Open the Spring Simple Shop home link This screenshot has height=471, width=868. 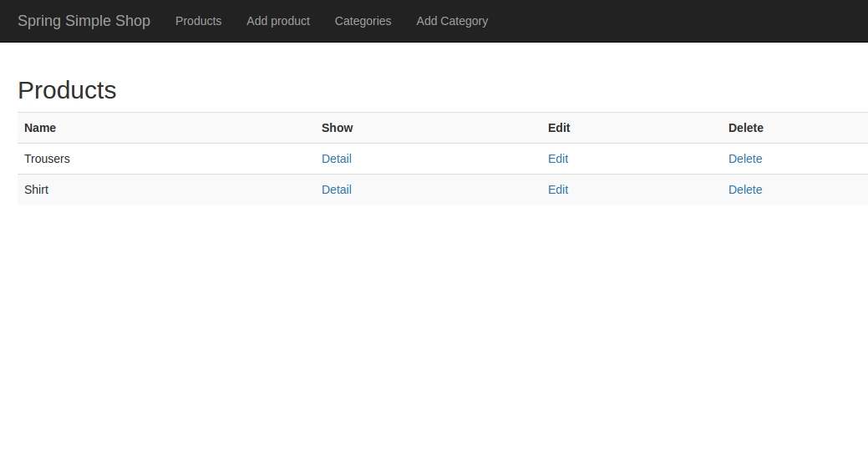pyautogui.click(x=84, y=21)
